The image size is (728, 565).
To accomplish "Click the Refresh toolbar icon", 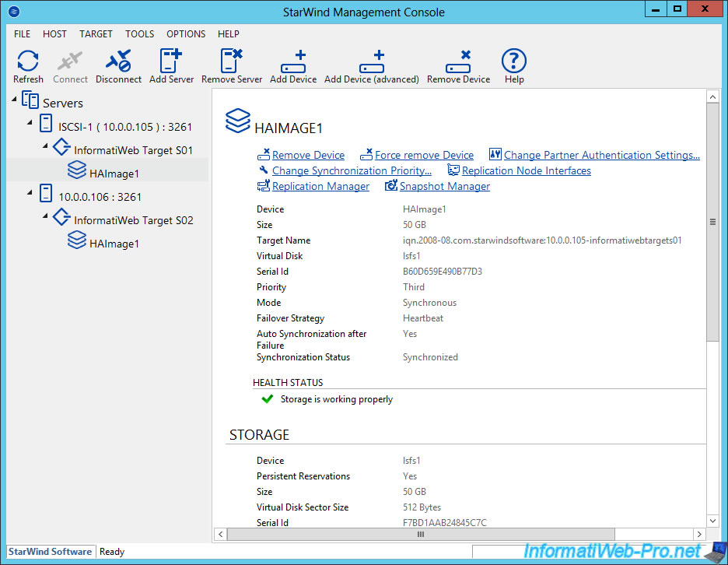I will [28, 62].
